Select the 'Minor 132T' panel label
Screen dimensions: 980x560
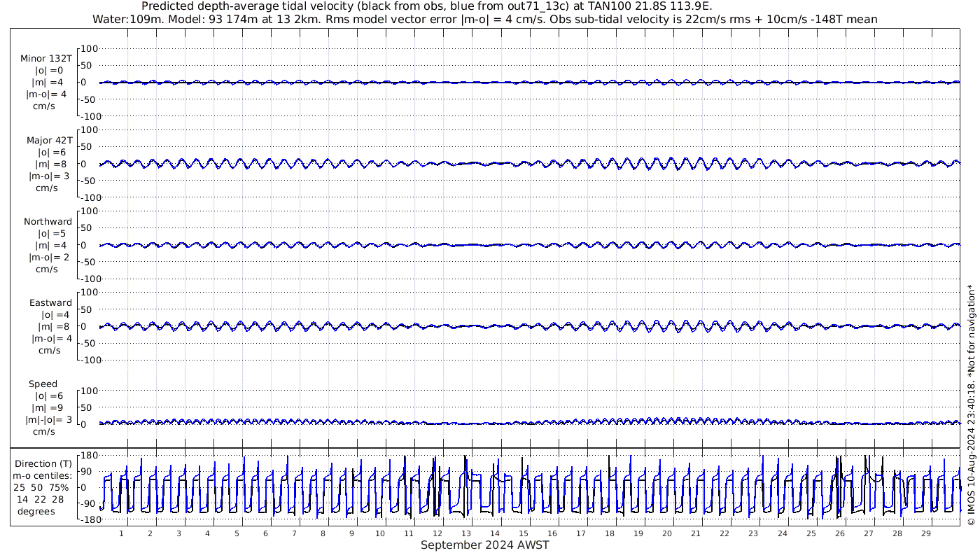coord(46,58)
